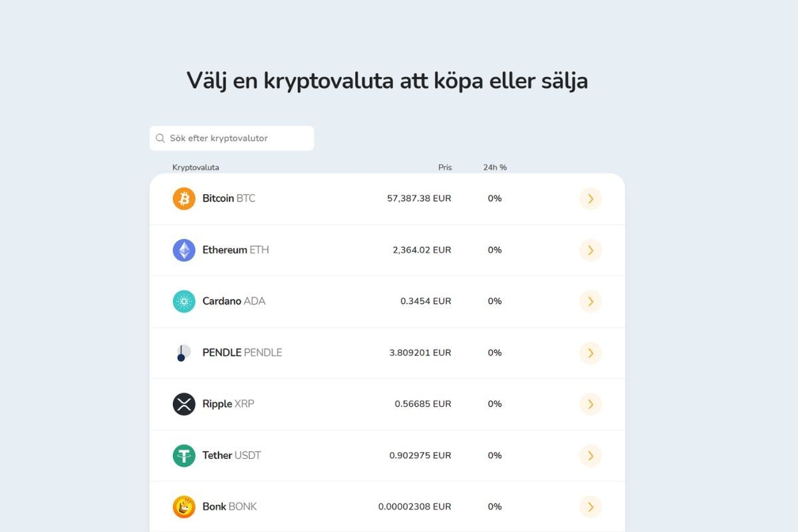Expand details for Bitcoin with the chevron
Viewport: 798px width, 532px height.
coord(591,198)
